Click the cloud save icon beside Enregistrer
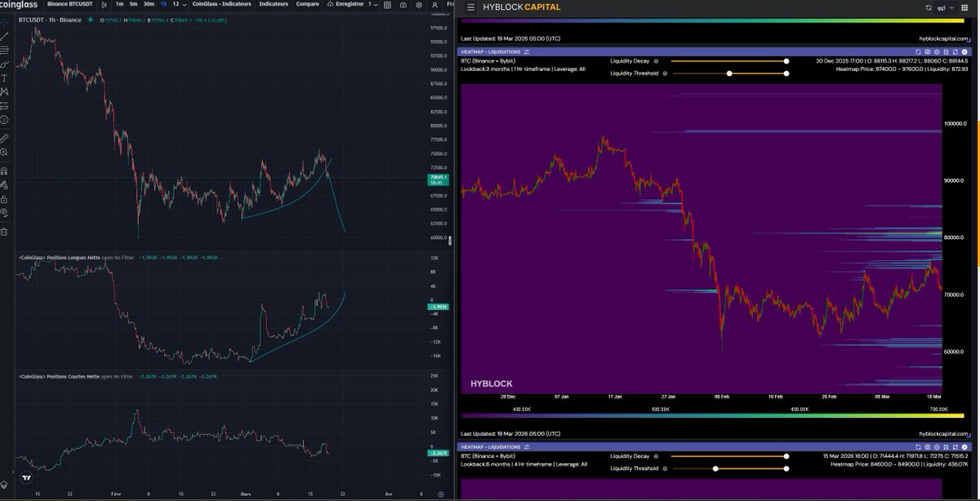The image size is (980, 501). pyautogui.click(x=330, y=5)
